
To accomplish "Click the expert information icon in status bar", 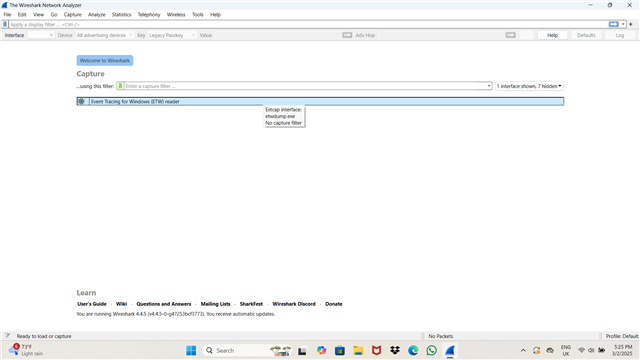I will 7,336.
